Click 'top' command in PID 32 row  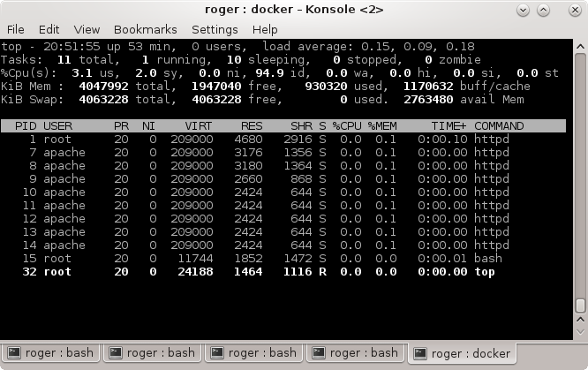[485, 272]
